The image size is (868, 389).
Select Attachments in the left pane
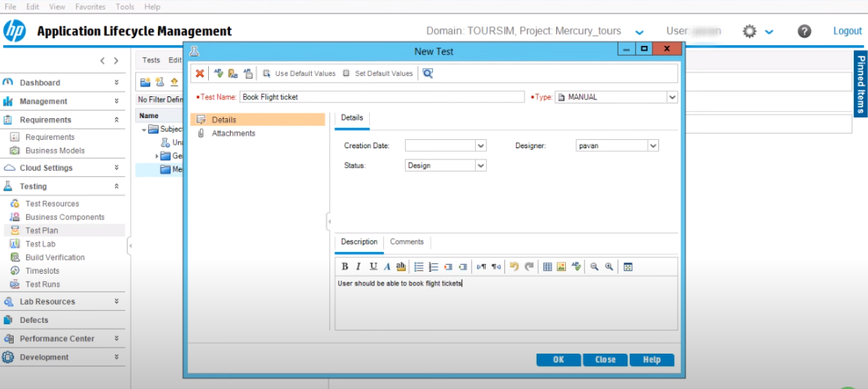click(233, 133)
